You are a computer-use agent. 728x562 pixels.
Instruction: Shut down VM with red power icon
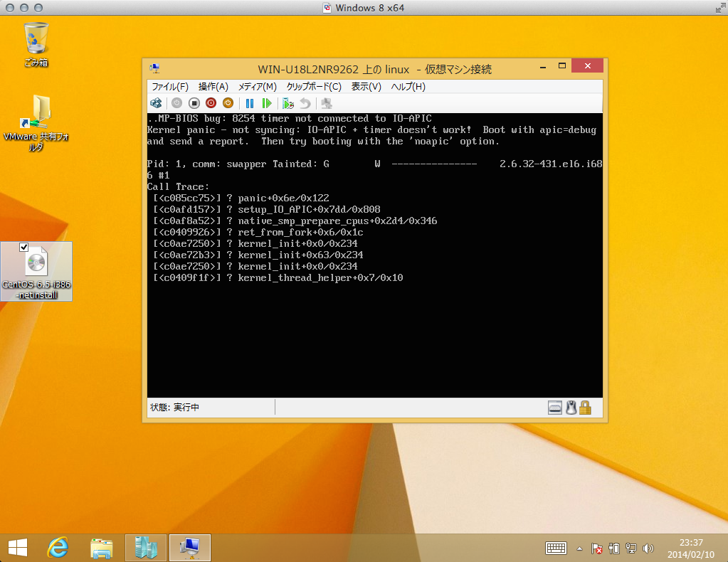click(x=211, y=103)
